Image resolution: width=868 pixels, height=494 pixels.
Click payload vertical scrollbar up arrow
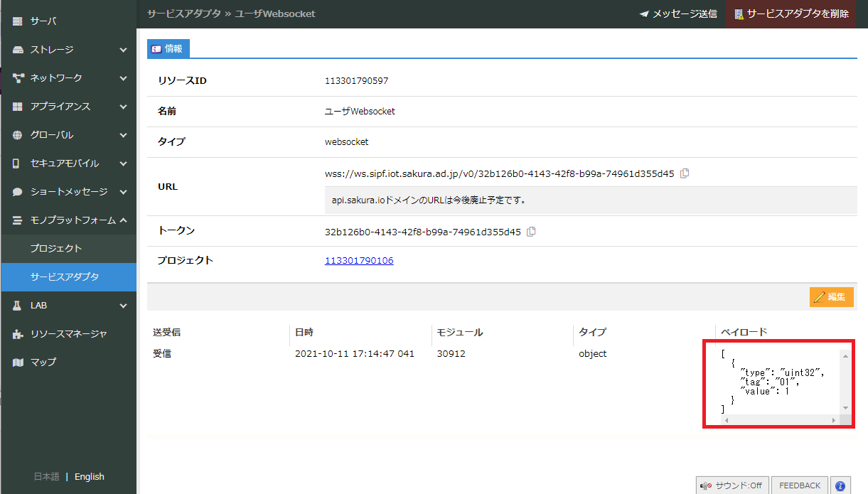tap(845, 356)
